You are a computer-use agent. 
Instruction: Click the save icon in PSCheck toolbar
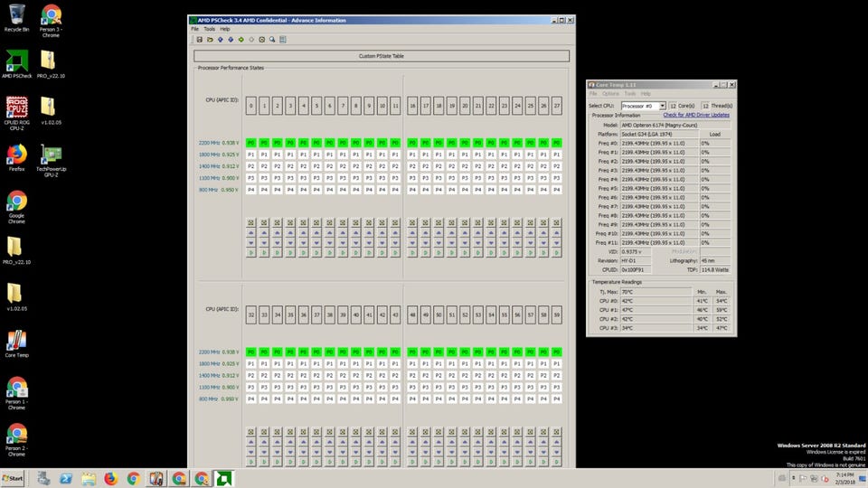[200, 39]
